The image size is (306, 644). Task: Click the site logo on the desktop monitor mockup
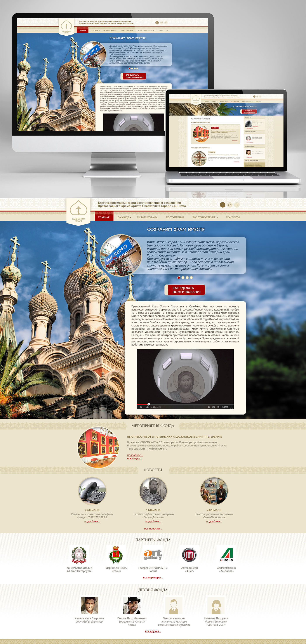(66, 27)
